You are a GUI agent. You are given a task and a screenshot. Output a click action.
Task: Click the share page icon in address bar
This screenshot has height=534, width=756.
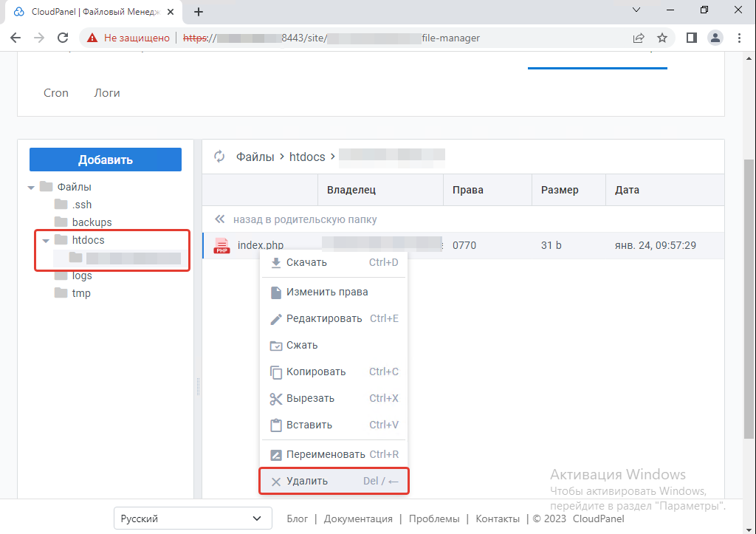coord(639,38)
